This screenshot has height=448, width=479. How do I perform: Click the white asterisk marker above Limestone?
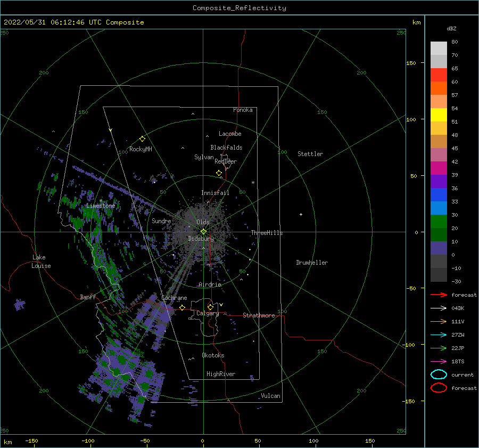click(x=101, y=201)
